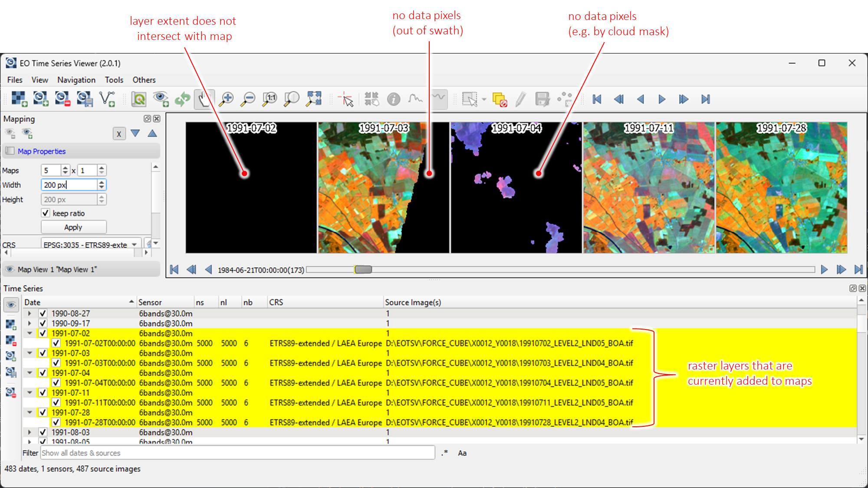Screen dimensions: 868x488
Task: Toggle Map View 1 visibility eye
Action: 10,269
